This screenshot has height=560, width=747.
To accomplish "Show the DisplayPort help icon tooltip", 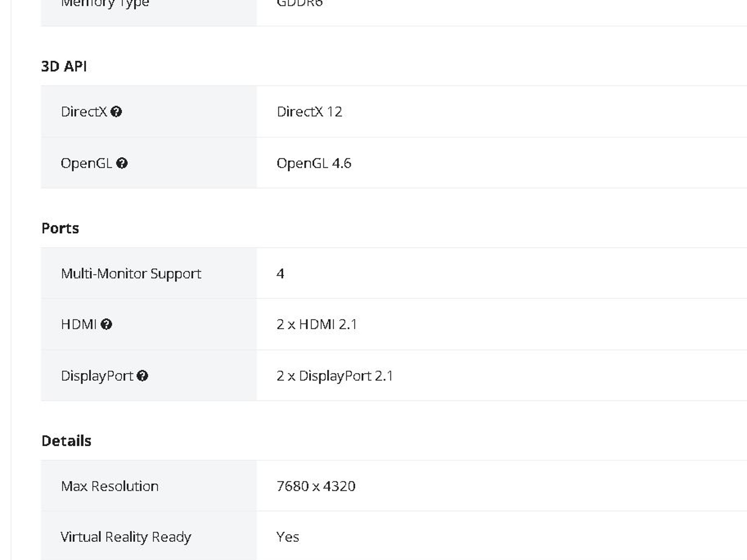I will 142,376.
